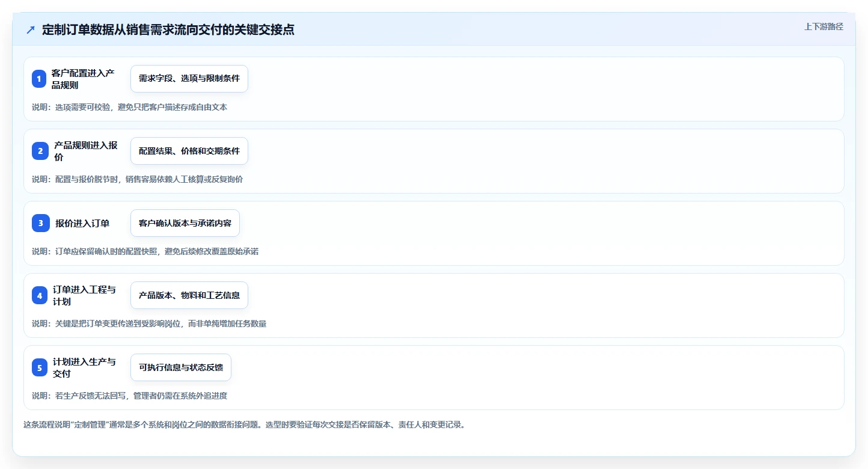Viewport: 868px width, 469px height.
Task: Select the 产品版本、物料和工艺信息 chip
Action: (x=189, y=295)
